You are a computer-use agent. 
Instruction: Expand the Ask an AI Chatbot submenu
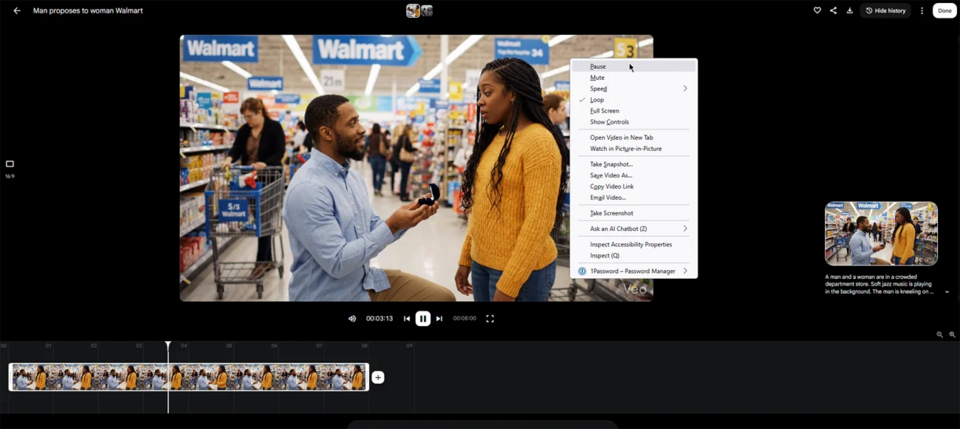pyautogui.click(x=634, y=228)
